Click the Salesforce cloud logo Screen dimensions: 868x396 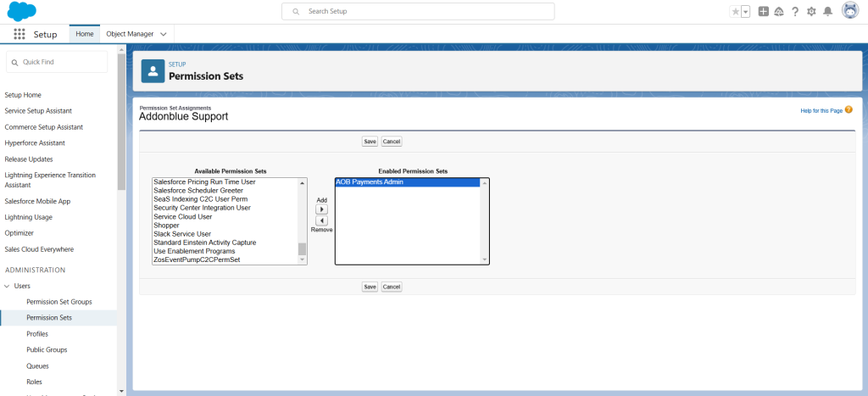[21, 12]
